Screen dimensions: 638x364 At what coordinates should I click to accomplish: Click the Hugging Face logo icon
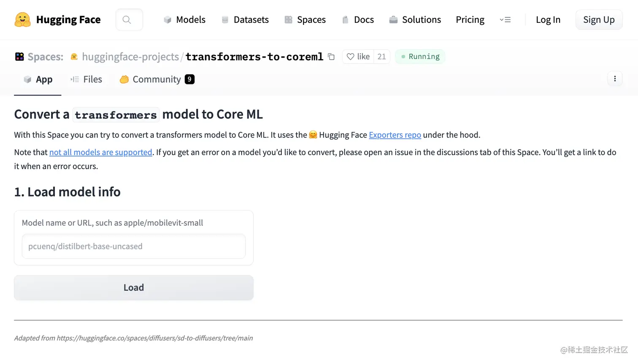coord(22,20)
